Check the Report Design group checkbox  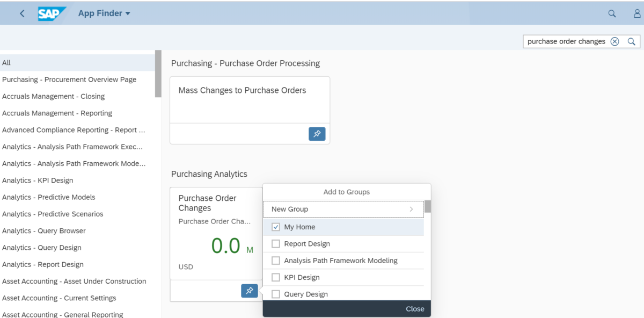click(x=276, y=243)
